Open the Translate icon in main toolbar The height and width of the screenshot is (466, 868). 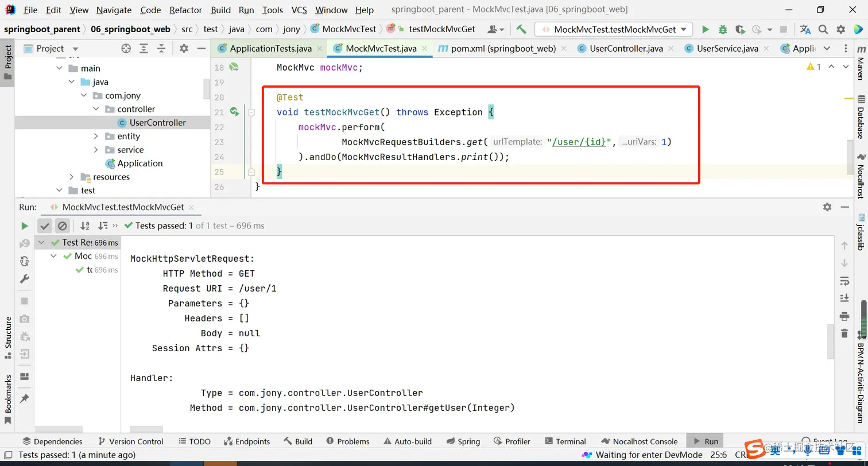(x=805, y=29)
